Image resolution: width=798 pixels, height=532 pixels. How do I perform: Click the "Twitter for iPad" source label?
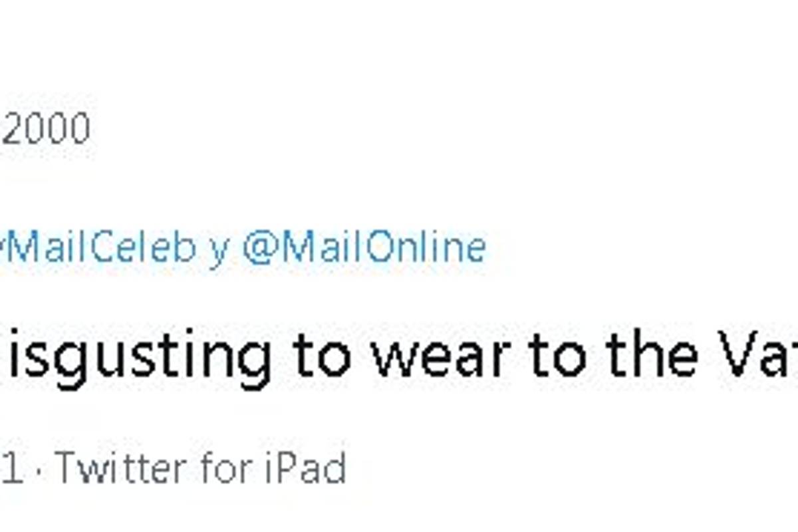point(201,468)
